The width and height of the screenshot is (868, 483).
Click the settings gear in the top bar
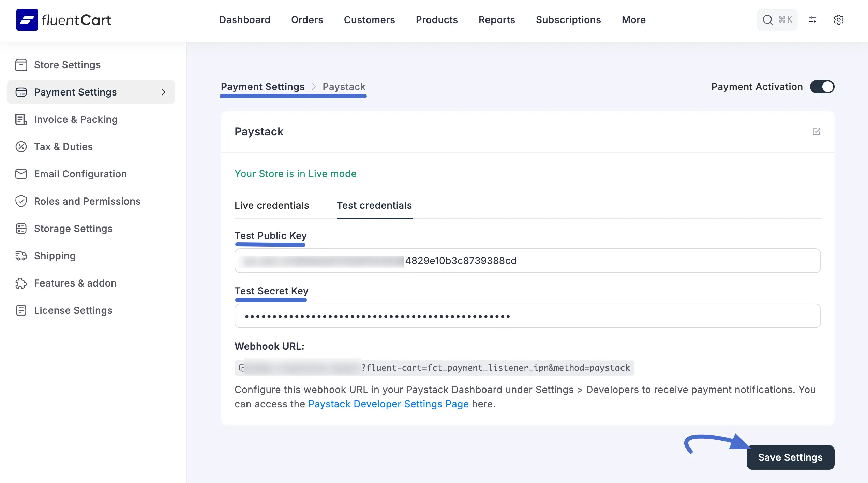pos(839,20)
